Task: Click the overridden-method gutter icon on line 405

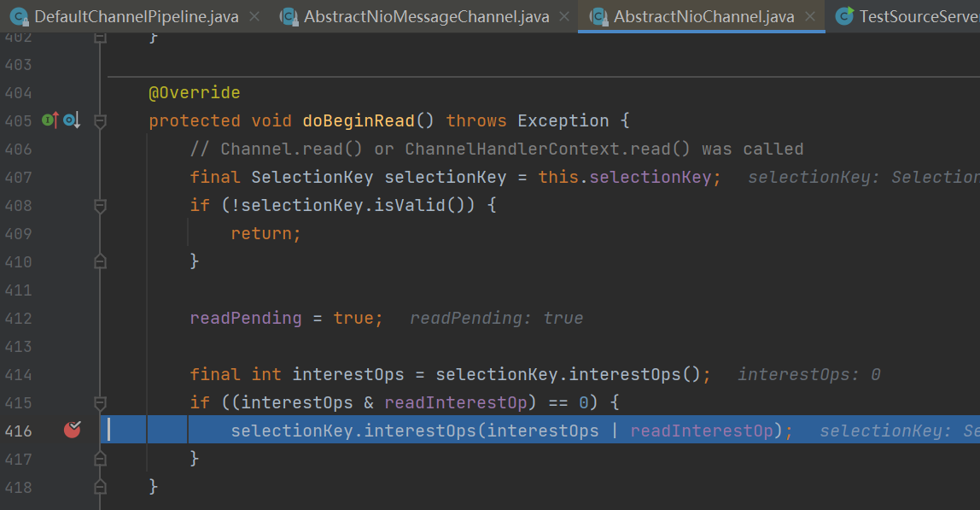Action: (71, 120)
